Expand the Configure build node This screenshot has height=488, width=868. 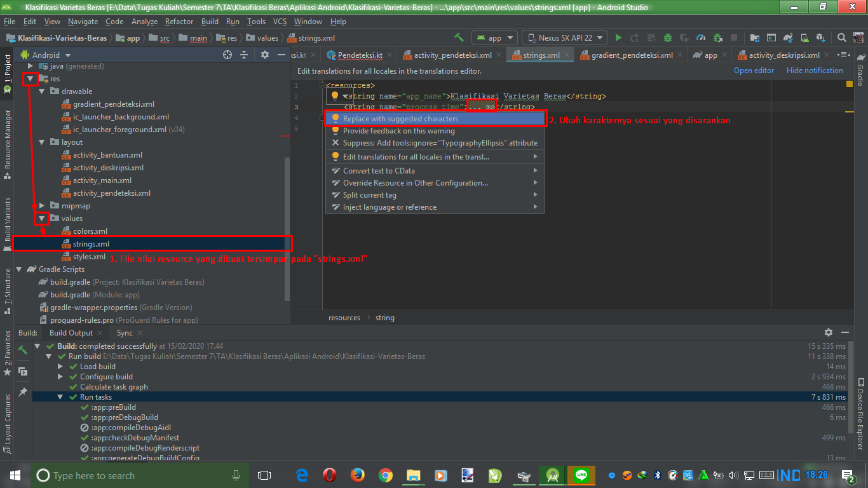(x=60, y=377)
